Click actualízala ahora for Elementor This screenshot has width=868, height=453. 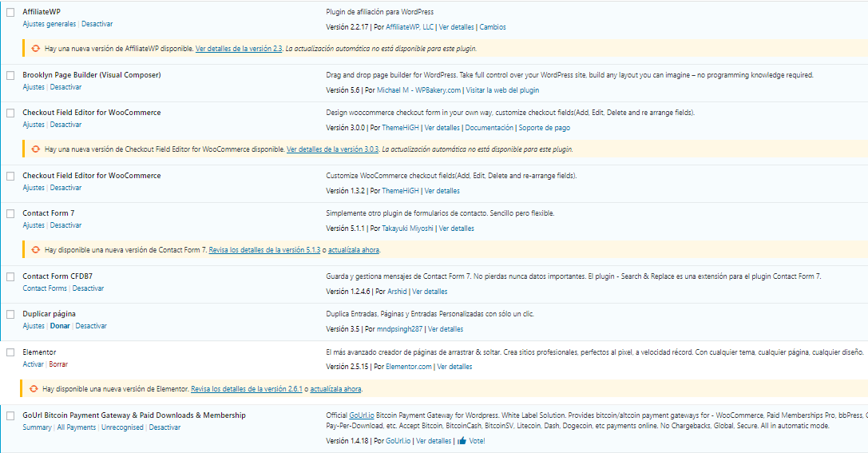tap(335, 389)
